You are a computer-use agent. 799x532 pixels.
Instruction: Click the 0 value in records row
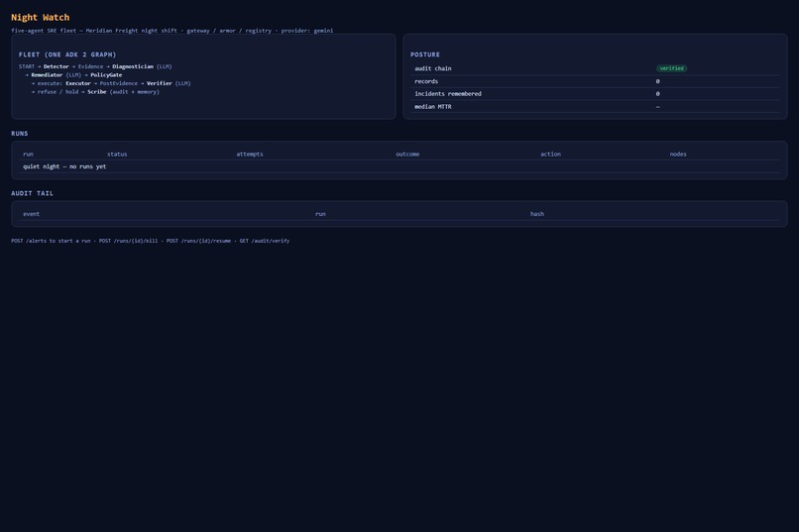click(658, 81)
